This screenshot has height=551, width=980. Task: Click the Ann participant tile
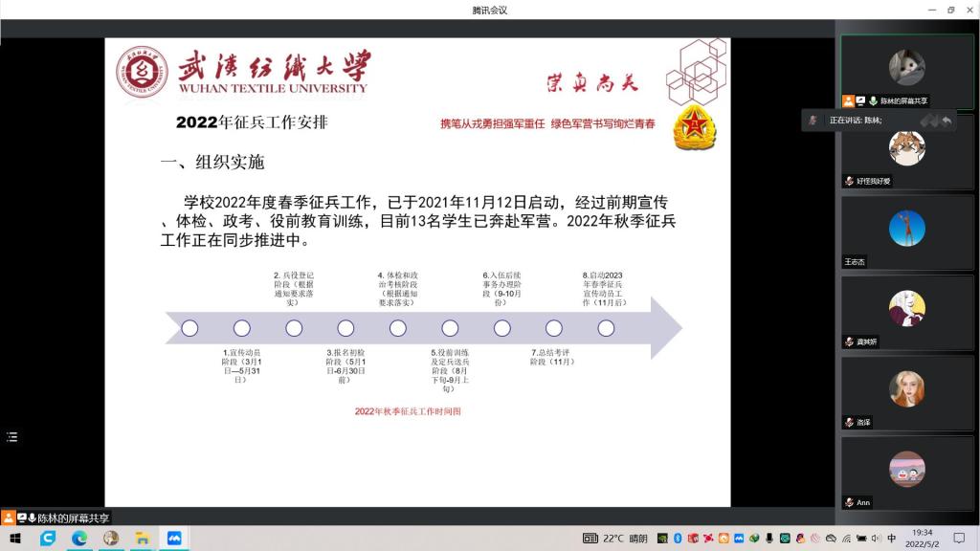coord(906,474)
